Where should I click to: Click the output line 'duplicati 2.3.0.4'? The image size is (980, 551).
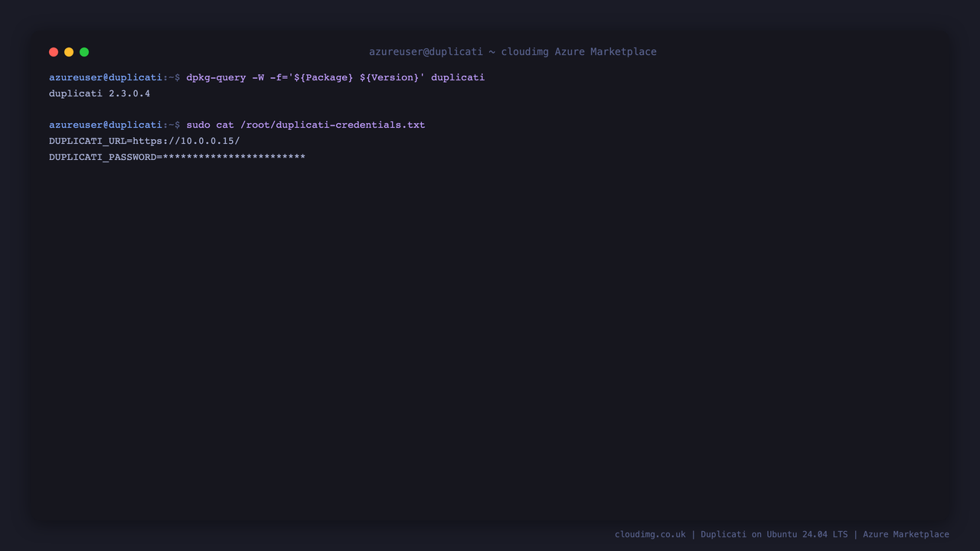[100, 93]
